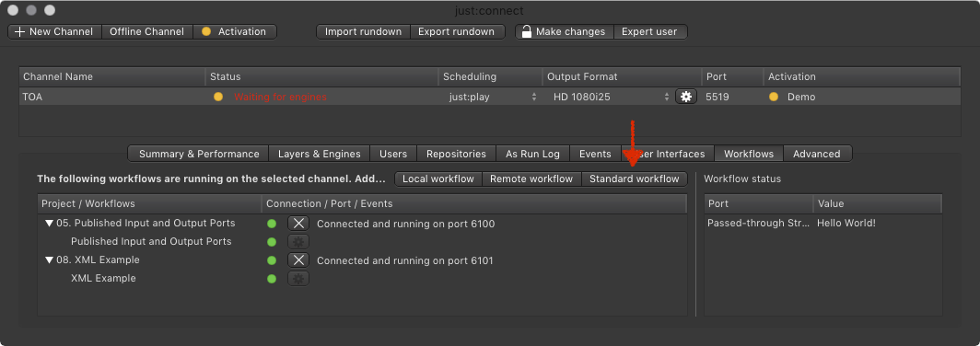Screen dimensions: 980x346
Task: Open the As Run Log tab
Action: tap(533, 154)
